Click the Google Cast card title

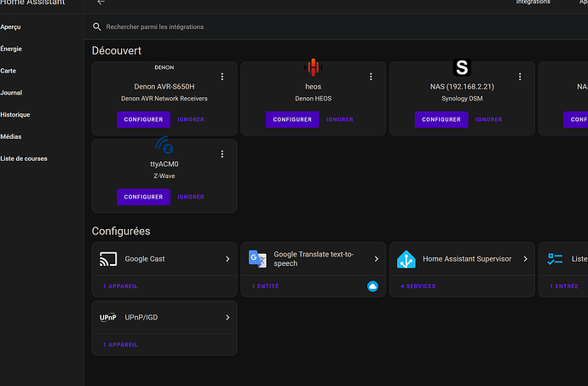coord(145,259)
